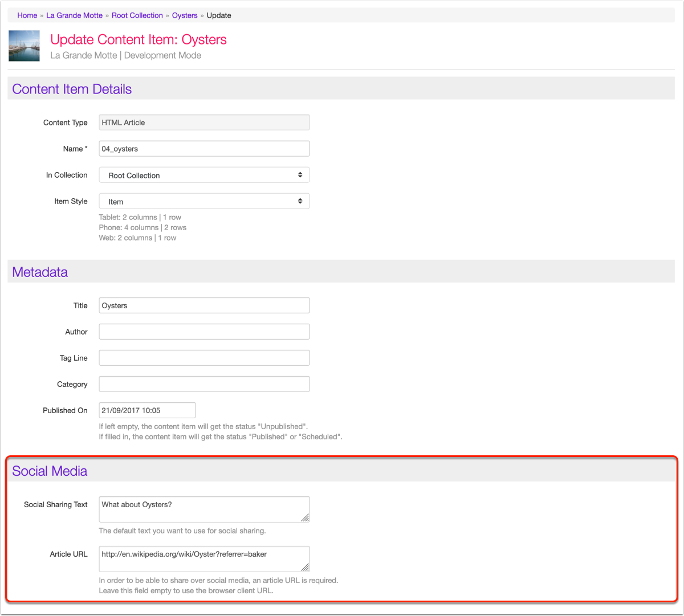Open Root Collection breadcrumb link
The height and width of the screenshot is (616, 684).
point(137,15)
